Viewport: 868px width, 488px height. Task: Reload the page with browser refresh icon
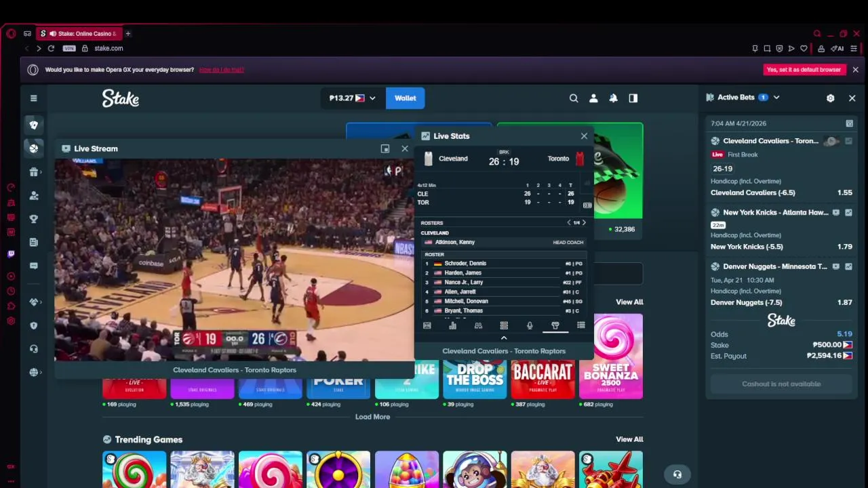51,48
